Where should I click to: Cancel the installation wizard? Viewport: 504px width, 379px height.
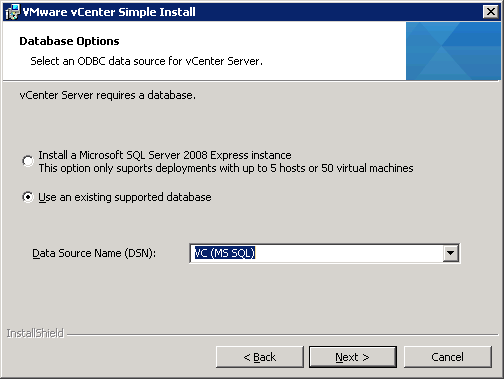pyautogui.click(x=447, y=357)
